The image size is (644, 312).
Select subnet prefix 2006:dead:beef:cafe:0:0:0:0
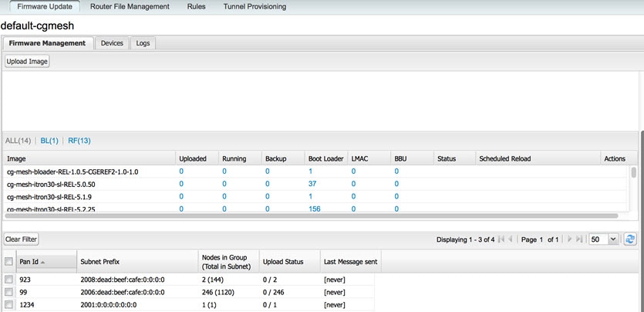[x=123, y=292]
